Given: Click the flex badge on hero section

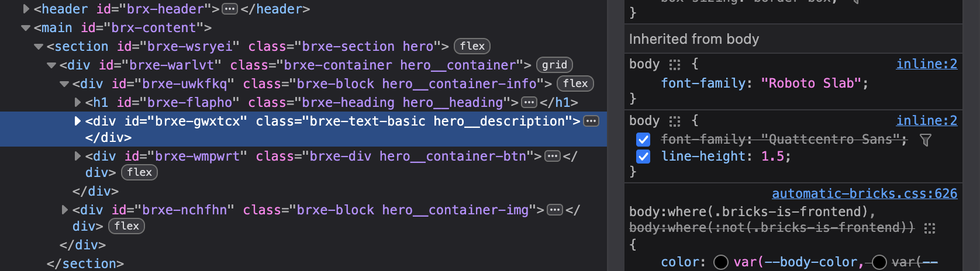Looking at the screenshot, I should 472,46.
